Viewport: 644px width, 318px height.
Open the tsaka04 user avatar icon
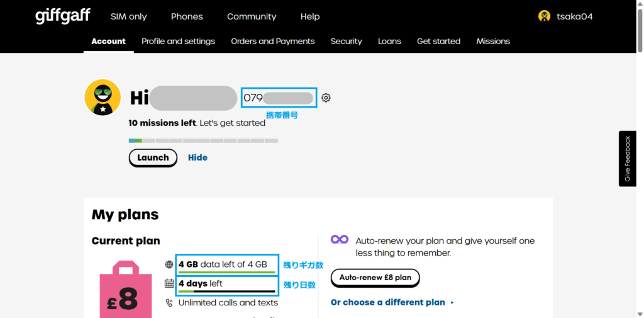coord(544,16)
